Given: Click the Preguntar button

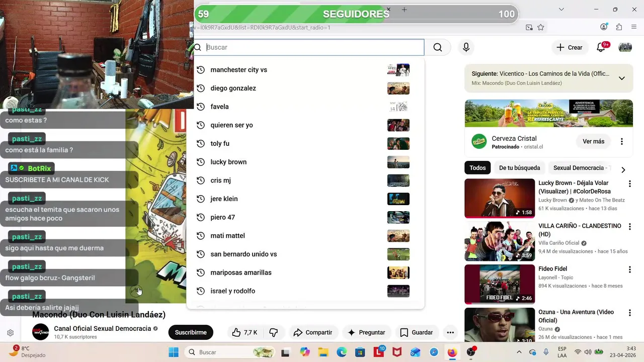Looking at the screenshot, I should 366,332.
